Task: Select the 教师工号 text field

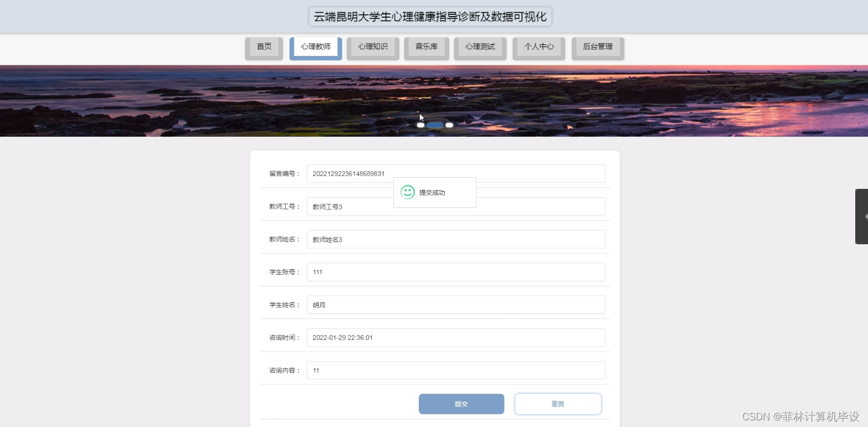Action: (x=455, y=206)
